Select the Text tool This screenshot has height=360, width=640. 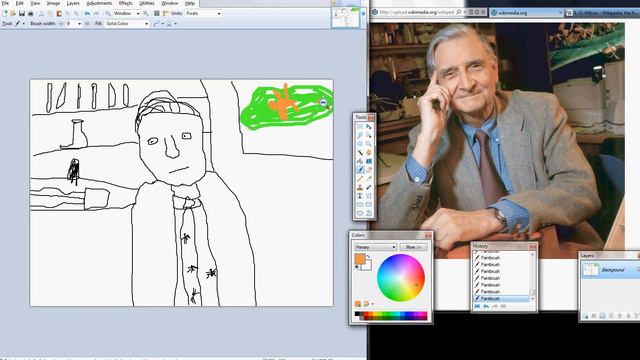click(x=360, y=196)
